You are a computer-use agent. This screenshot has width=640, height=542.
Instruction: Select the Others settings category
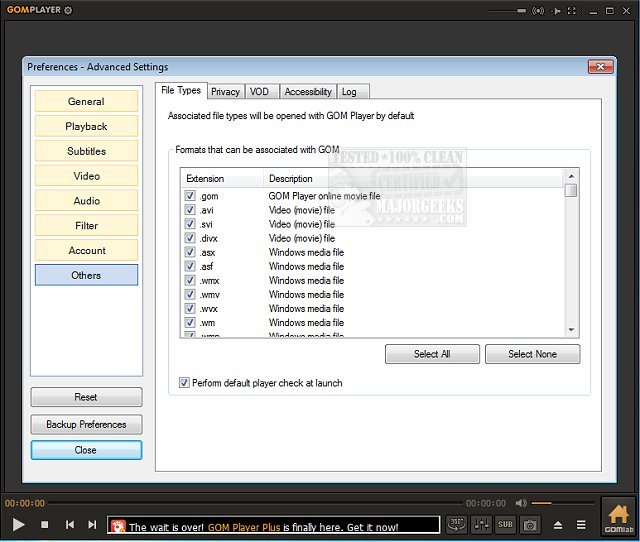(x=87, y=275)
